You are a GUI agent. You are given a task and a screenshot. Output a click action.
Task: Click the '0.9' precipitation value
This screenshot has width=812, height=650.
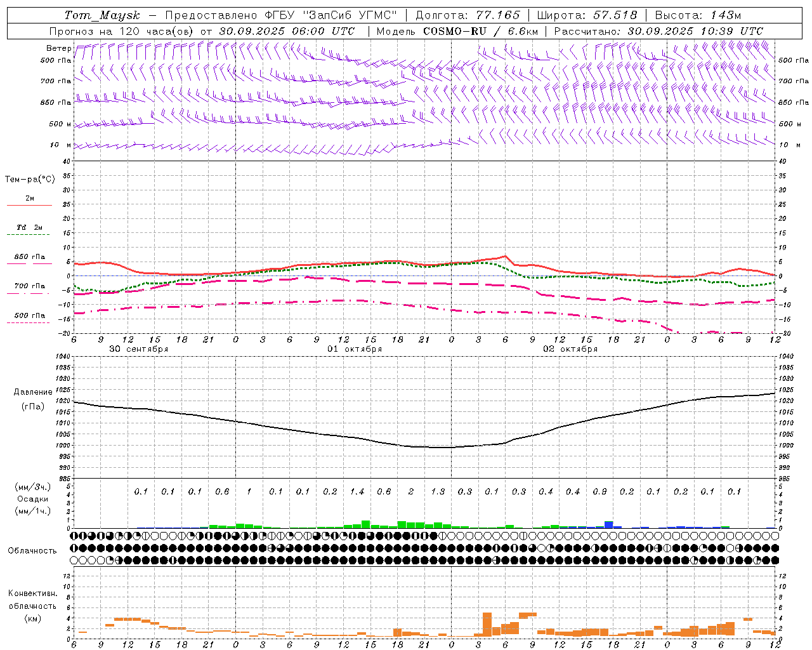[x=599, y=491]
